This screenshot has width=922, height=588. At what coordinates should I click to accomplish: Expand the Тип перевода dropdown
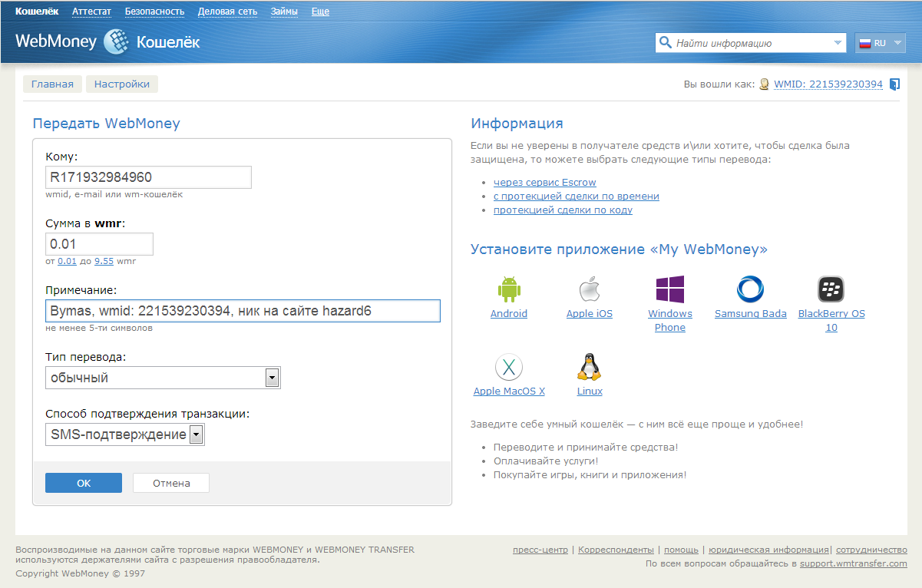(271, 378)
